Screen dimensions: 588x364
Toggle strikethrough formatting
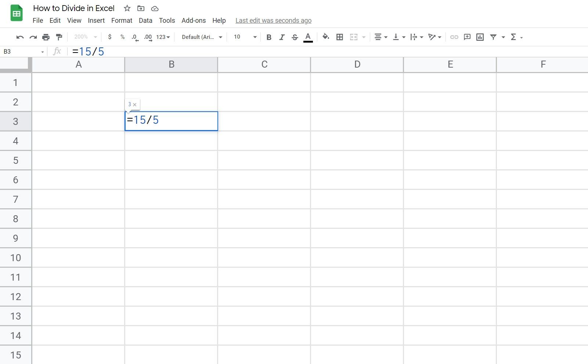295,37
